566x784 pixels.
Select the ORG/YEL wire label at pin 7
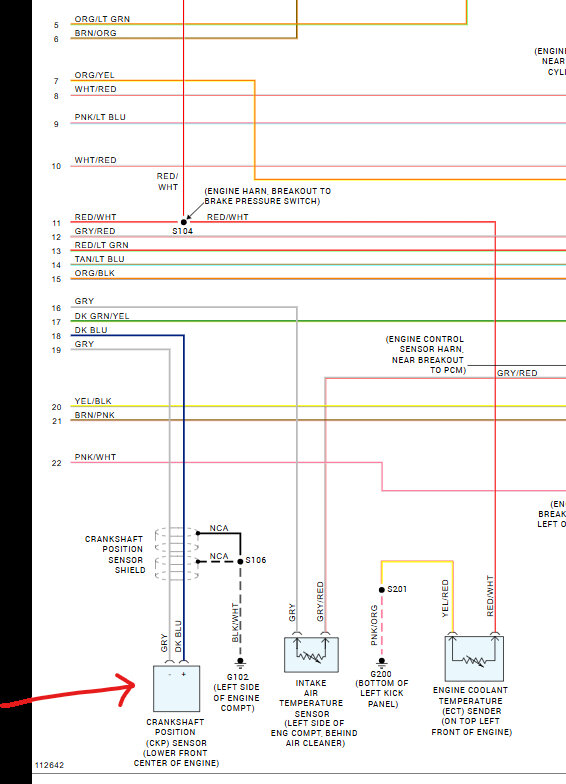(x=94, y=75)
